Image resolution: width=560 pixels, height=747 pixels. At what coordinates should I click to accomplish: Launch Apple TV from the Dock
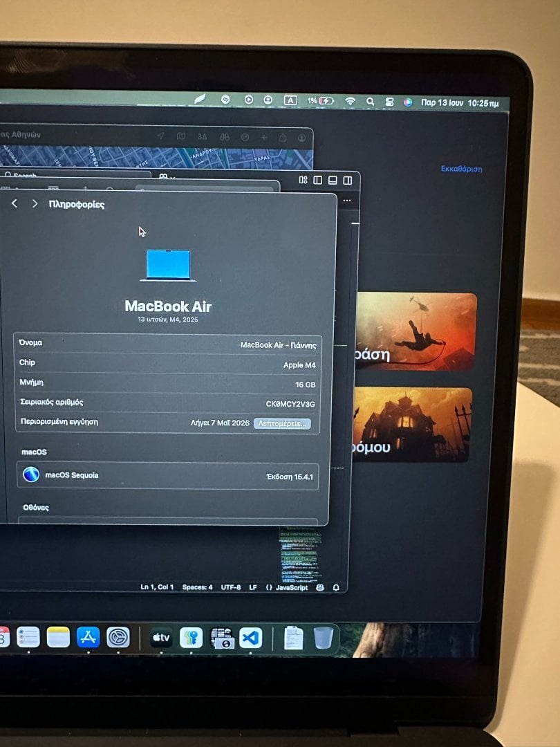click(x=161, y=638)
